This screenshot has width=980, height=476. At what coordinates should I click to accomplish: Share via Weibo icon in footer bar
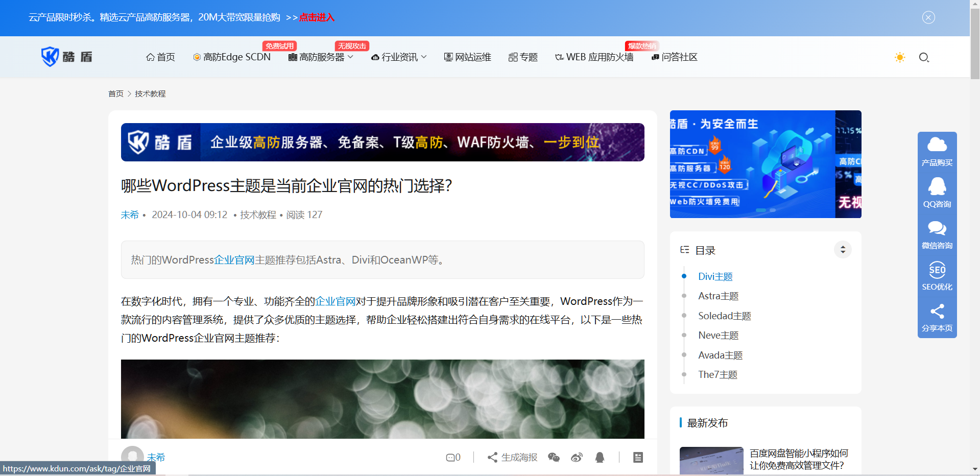click(577, 457)
